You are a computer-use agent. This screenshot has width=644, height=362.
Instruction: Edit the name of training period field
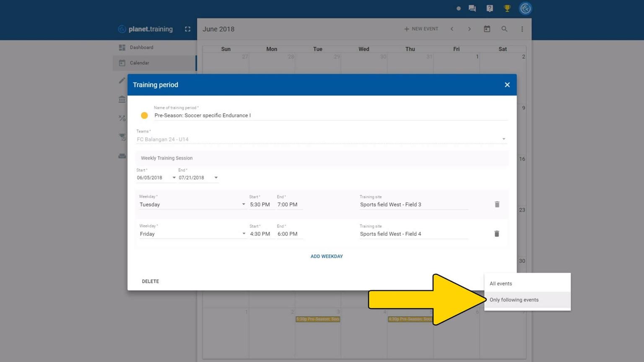coord(330,115)
